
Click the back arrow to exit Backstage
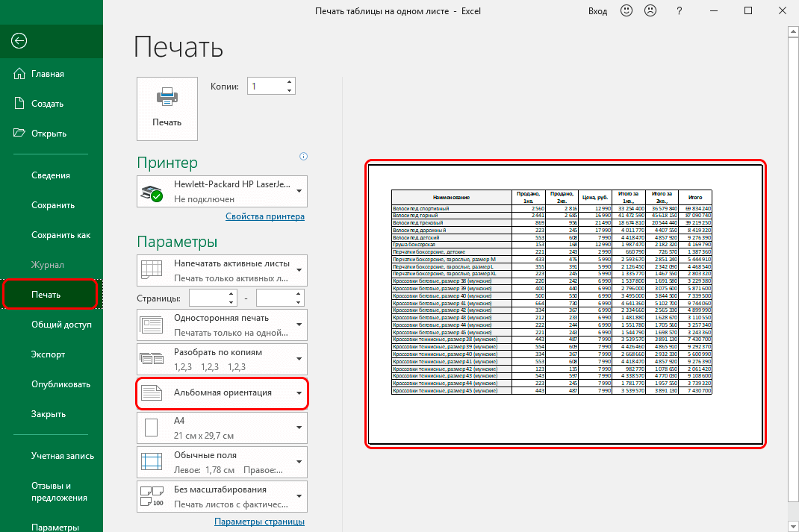pos(19,41)
